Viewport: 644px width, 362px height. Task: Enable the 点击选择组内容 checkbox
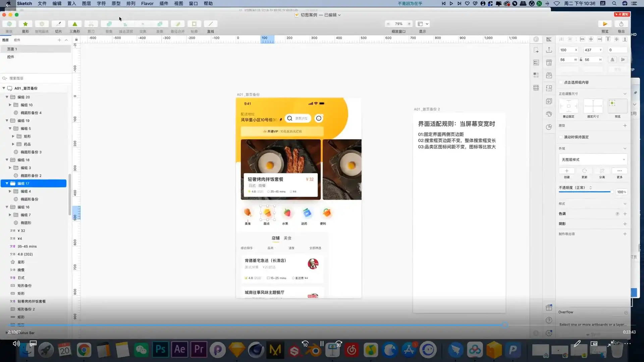click(x=561, y=82)
